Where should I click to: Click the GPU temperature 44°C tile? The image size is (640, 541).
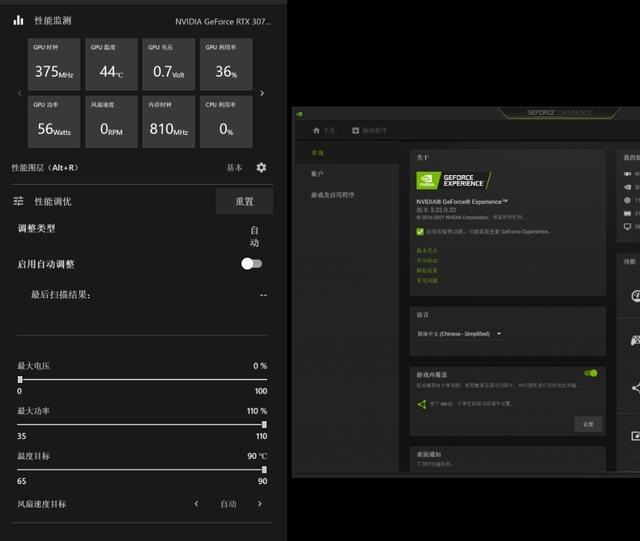click(x=111, y=65)
